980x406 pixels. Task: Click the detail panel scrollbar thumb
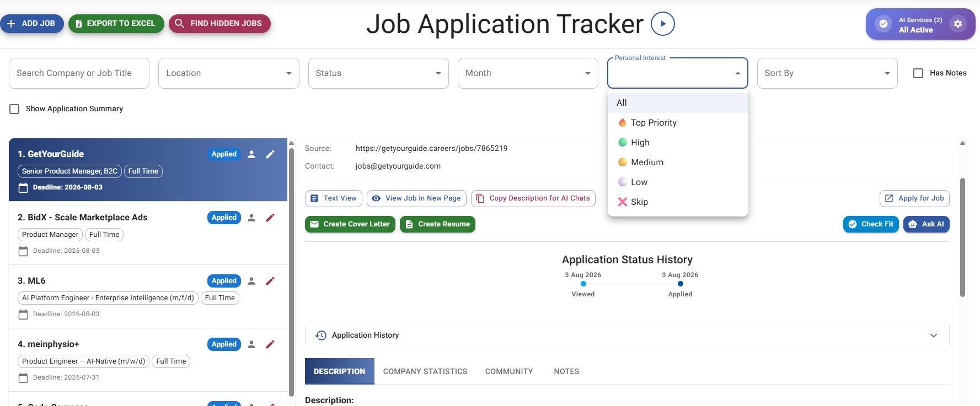tap(962, 237)
